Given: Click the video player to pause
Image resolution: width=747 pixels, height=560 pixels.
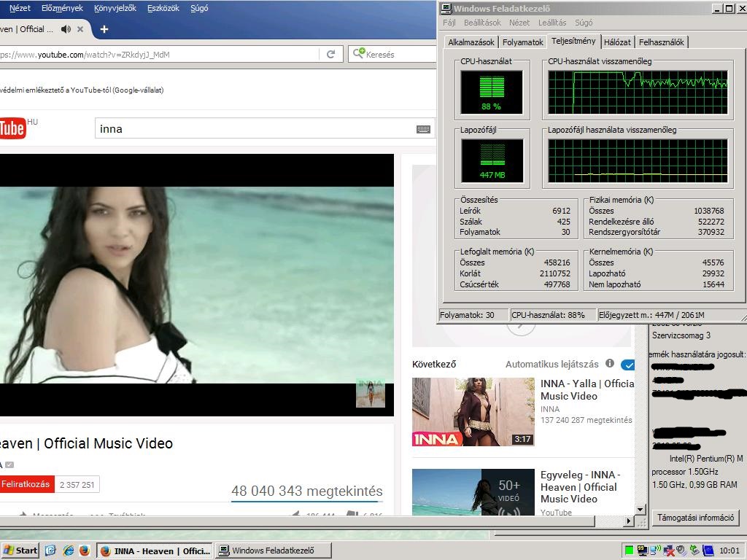Looking at the screenshot, I should pyautogui.click(x=197, y=285).
